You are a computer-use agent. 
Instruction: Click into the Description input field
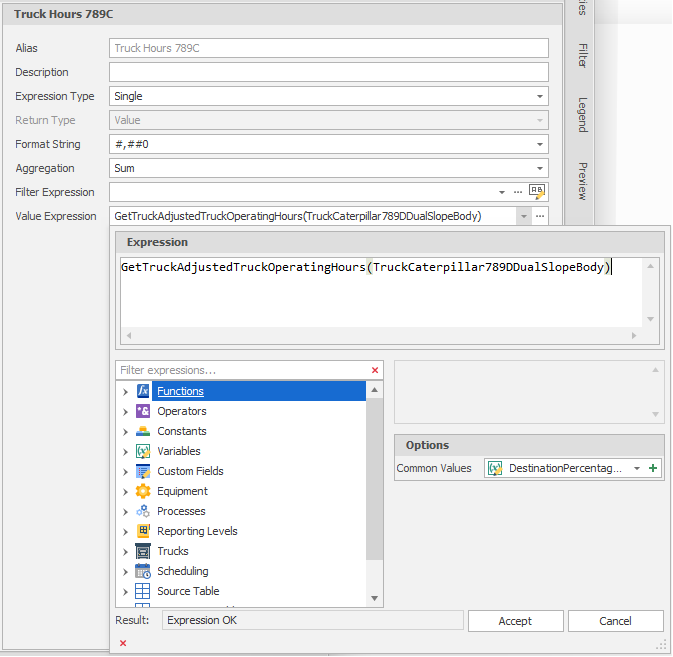pos(328,72)
